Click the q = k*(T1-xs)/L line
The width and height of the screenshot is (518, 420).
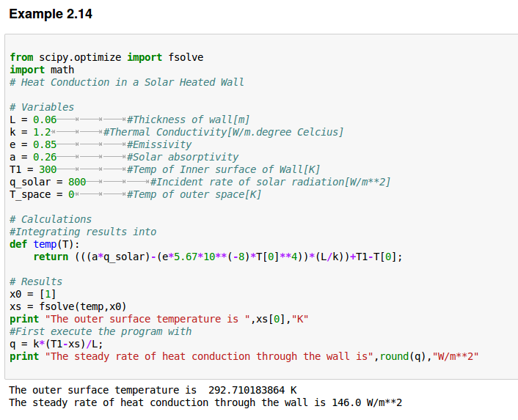tap(56, 344)
